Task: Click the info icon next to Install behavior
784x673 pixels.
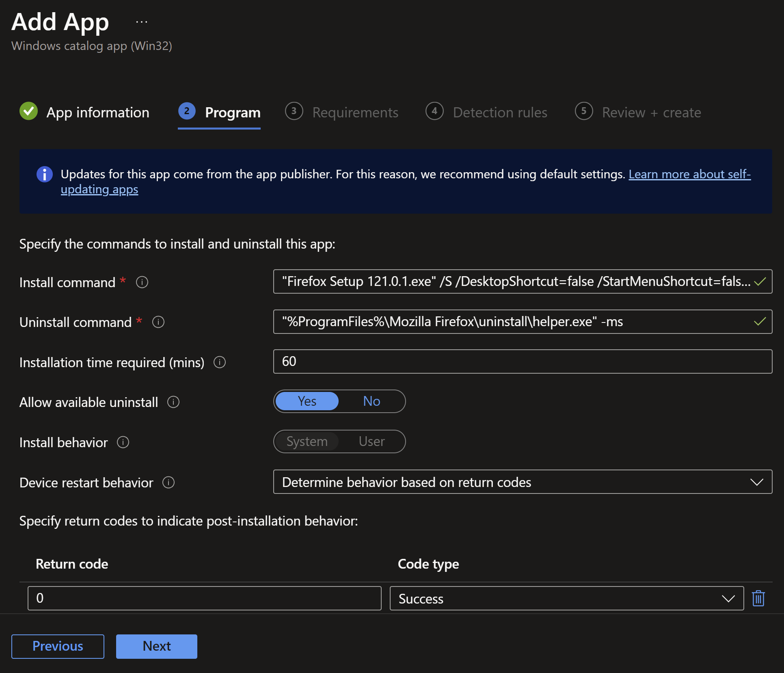Action: click(123, 441)
